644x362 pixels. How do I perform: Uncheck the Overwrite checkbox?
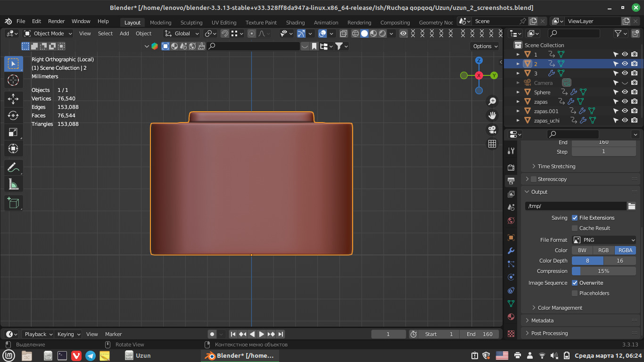point(575,283)
